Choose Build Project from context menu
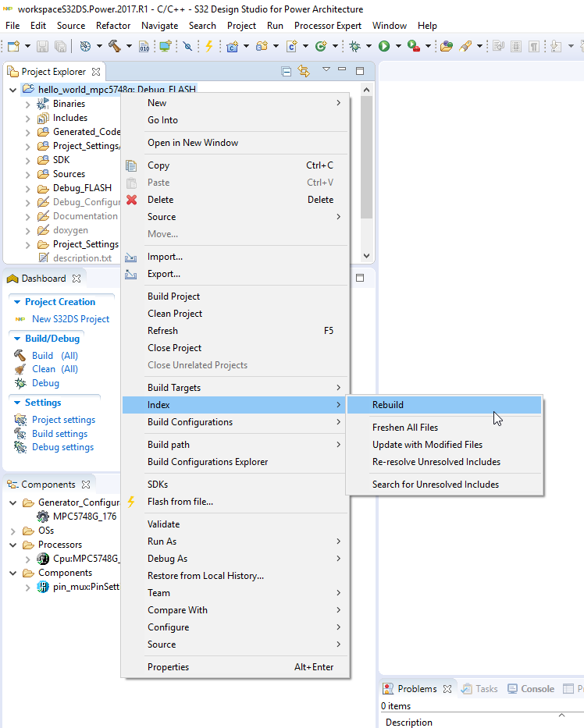This screenshot has height=728, width=584. coord(236,297)
